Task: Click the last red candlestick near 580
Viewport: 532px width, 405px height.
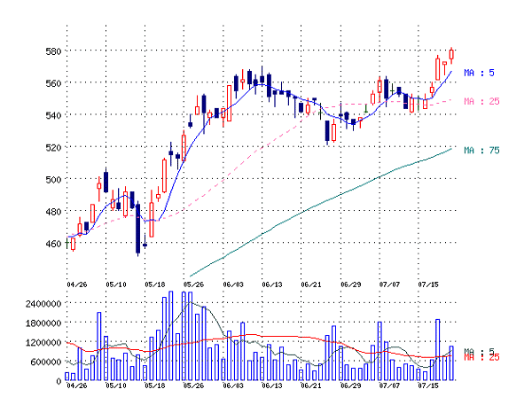Action: pos(451,55)
